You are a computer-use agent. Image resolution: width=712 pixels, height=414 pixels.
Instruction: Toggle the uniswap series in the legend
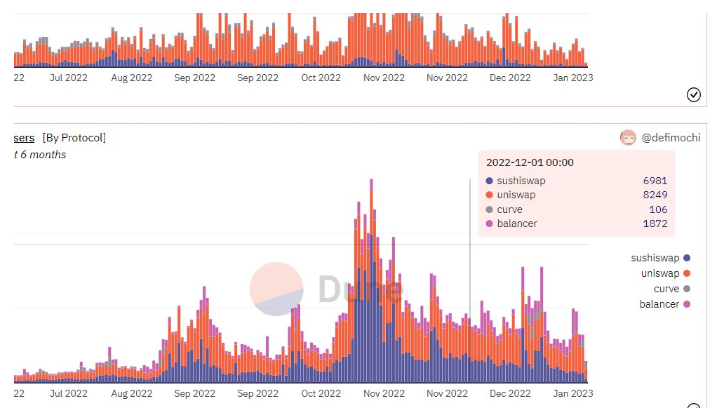pyautogui.click(x=666, y=273)
